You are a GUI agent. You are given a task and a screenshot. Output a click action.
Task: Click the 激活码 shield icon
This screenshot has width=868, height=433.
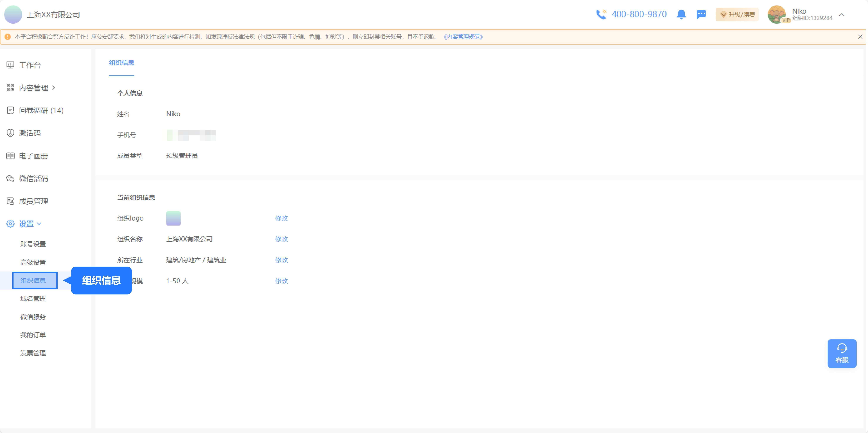point(10,133)
